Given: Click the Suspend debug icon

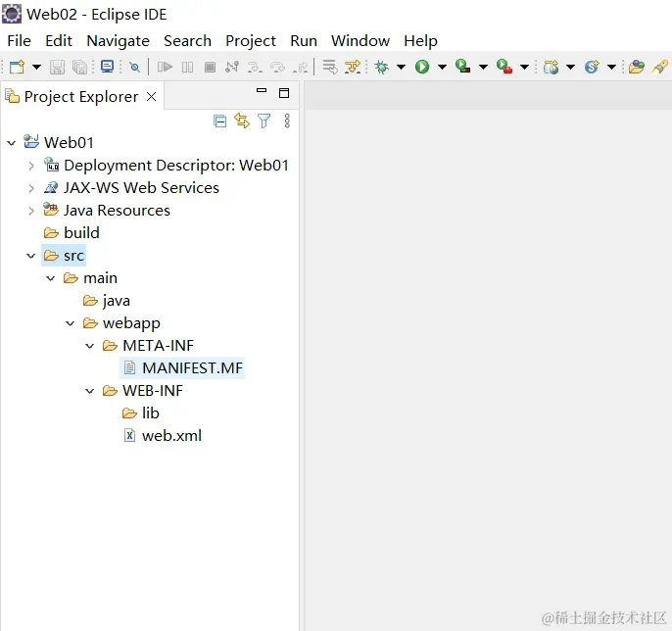Looking at the screenshot, I should [187, 67].
